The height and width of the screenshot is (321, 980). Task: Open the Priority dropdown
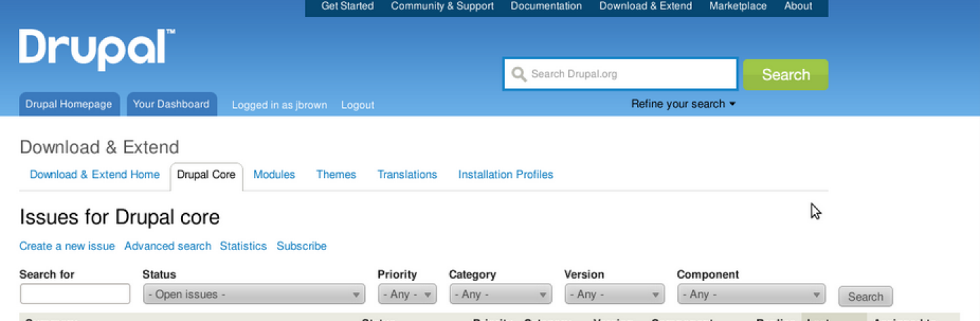pyautogui.click(x=407, y=294)
